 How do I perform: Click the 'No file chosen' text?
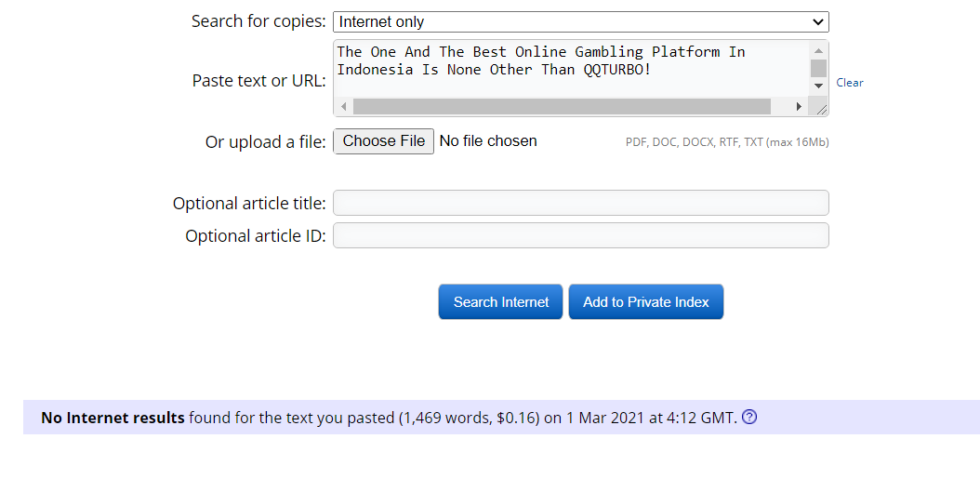(x=488, y=141)
